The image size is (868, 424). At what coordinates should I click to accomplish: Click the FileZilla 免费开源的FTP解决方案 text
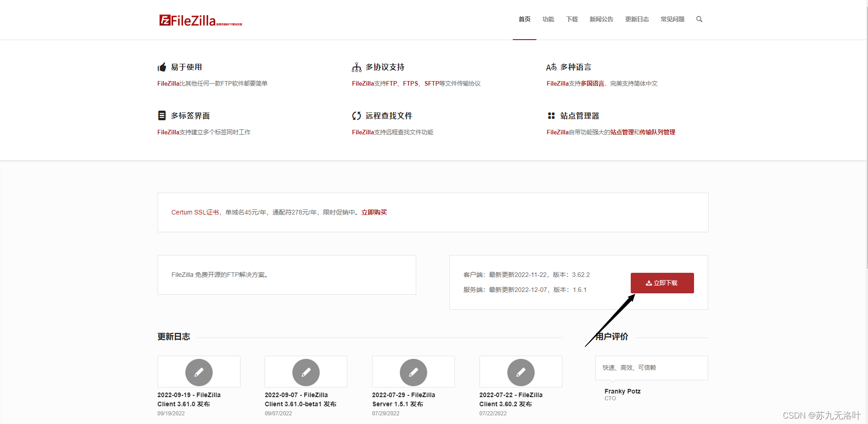click(x=220, y=275)
